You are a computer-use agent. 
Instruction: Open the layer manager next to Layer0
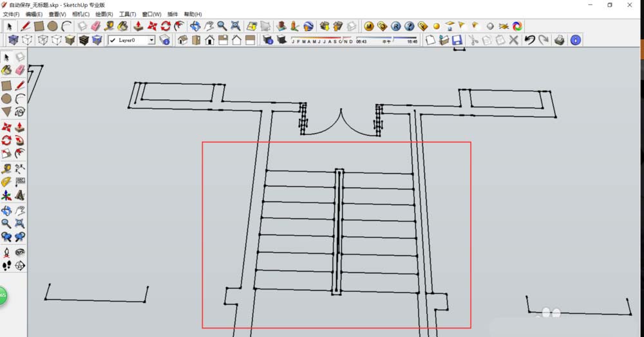(165, 40)
